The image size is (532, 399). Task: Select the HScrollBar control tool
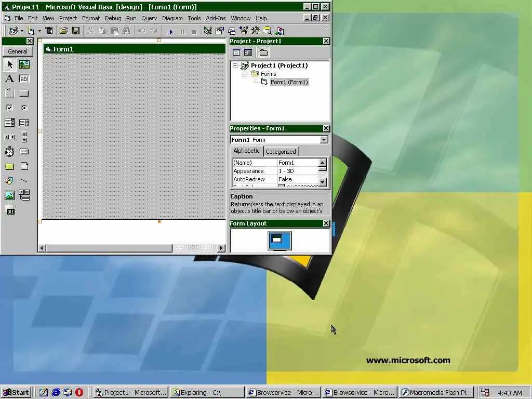click(10, 137)
